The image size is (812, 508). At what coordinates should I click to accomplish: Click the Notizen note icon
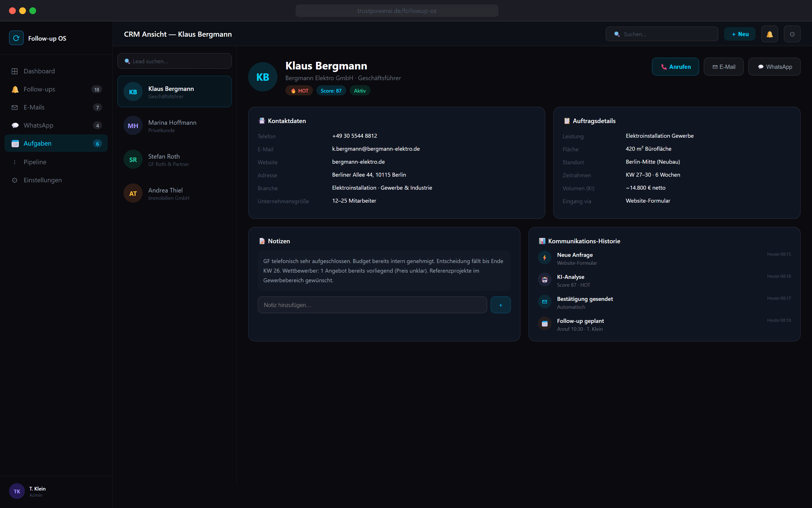coord(262,241)
